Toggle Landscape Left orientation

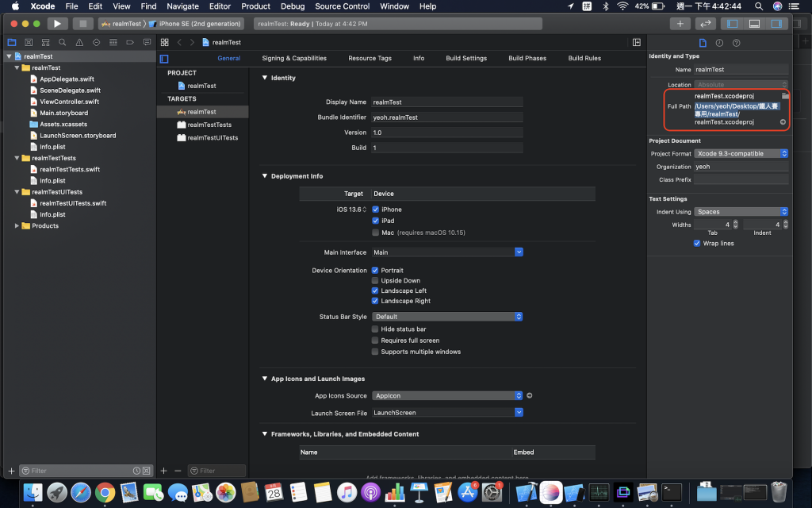(375, 291)
